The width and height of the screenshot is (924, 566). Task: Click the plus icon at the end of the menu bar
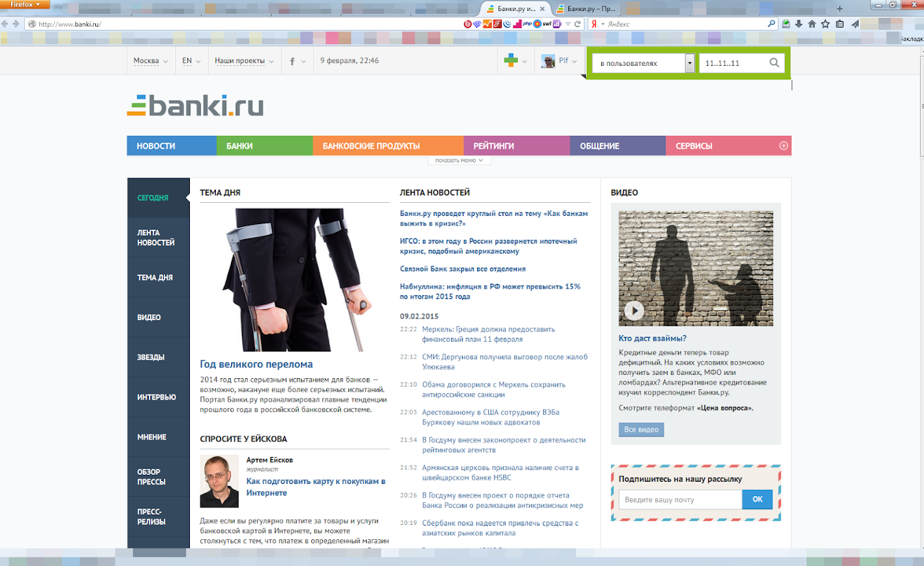click(783, 146)
